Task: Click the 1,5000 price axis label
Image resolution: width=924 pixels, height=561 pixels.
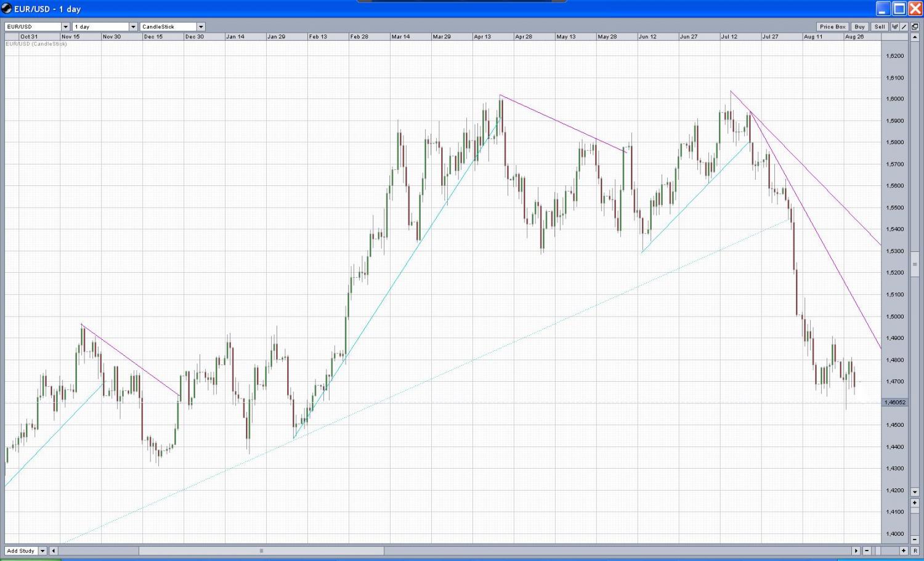Action: [x=895, y=317]
